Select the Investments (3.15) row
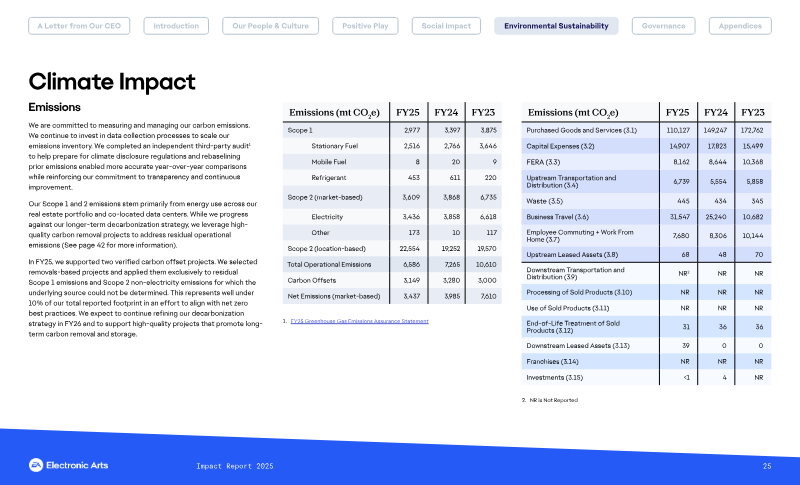This screenshot has width=800, height=485. (646, 377)
